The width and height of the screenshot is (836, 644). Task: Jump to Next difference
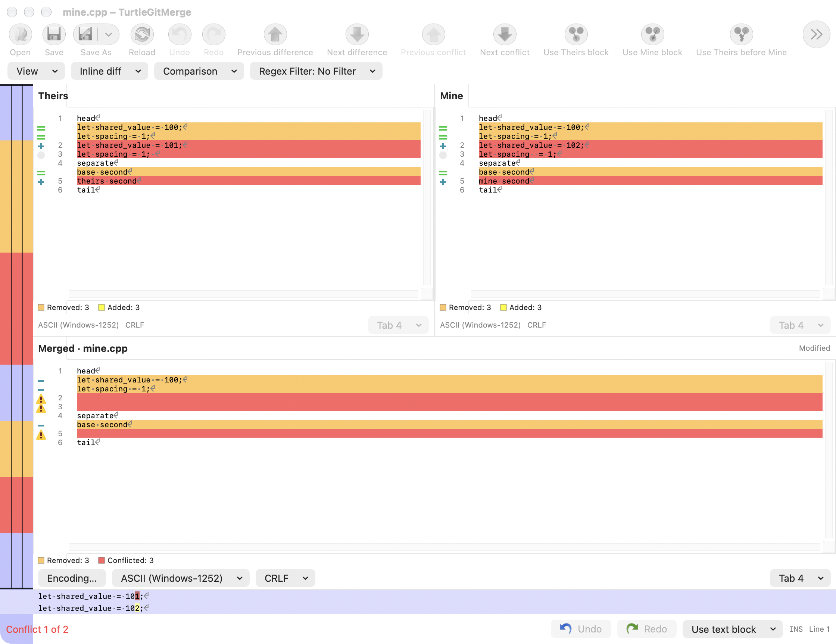pyautogui.click(x=357, y=34)
